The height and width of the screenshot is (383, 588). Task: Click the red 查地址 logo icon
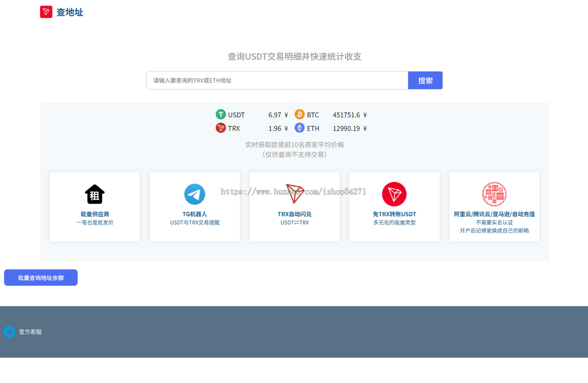[46, 12]
